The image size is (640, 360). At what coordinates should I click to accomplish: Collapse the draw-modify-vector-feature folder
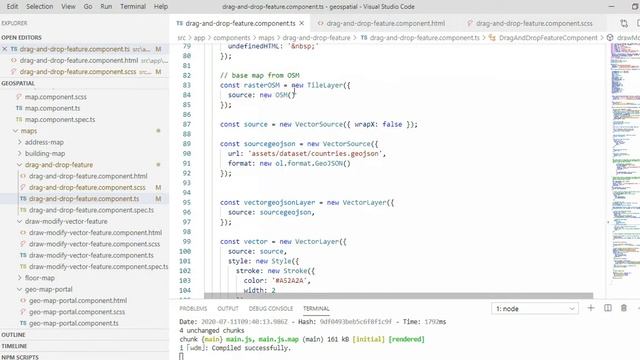tap(66, 222)
